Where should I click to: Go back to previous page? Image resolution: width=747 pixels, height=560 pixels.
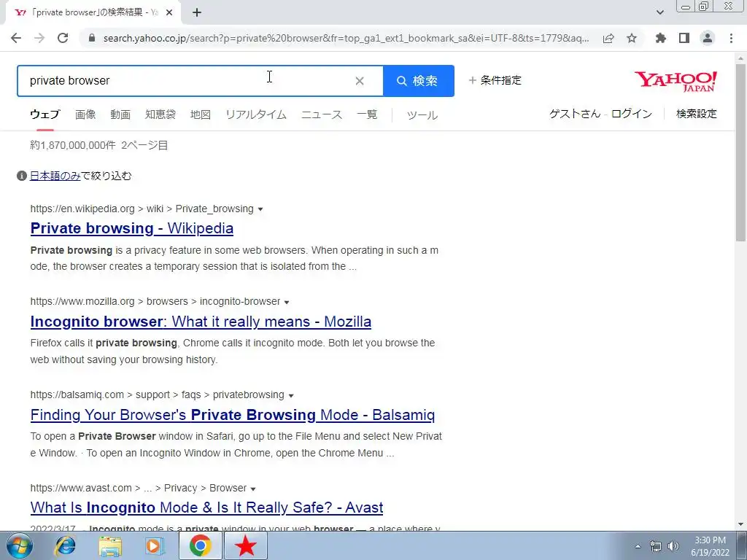pyautogui.click(x=16, y=38)
